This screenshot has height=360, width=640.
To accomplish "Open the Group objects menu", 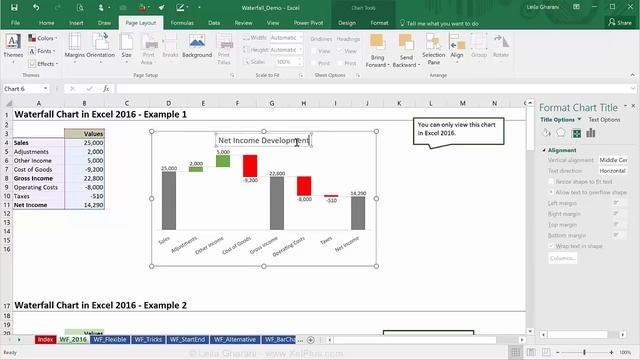I will 479,48.
